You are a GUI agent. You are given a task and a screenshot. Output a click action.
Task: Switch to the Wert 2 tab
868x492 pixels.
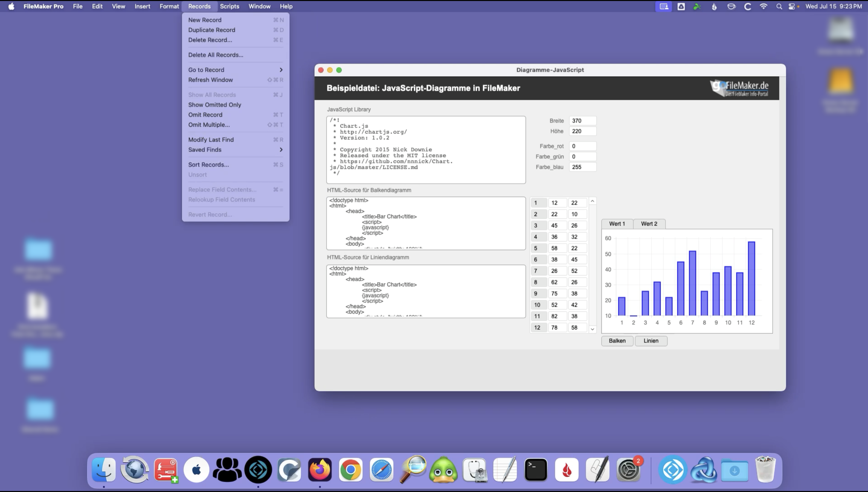click(649, 224)
